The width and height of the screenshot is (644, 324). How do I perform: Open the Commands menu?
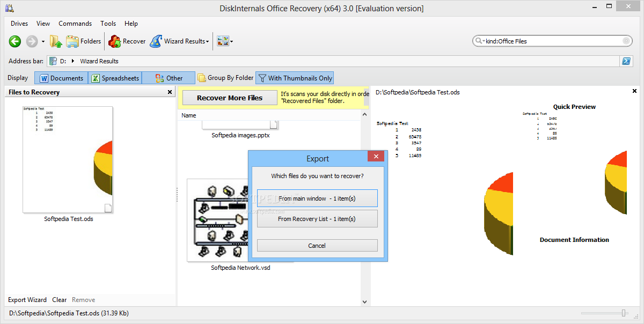click(75, 24)
